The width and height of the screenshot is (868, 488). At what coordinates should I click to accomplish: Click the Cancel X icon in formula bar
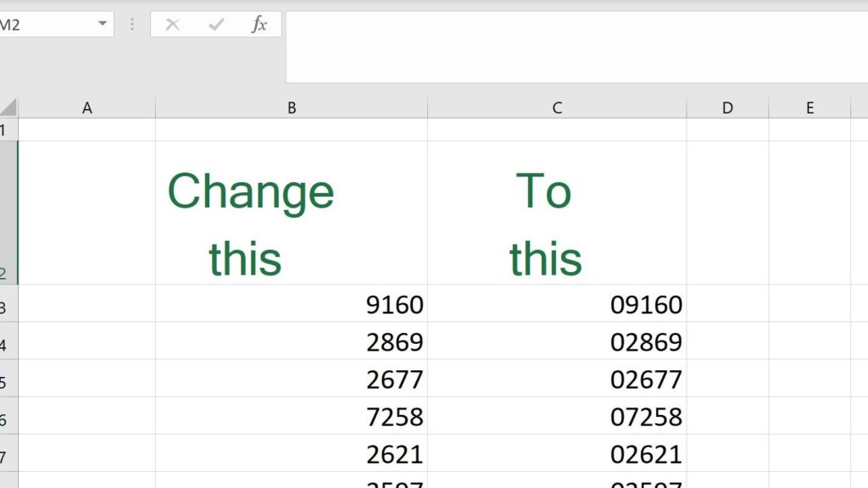click(x=173, y=25)
